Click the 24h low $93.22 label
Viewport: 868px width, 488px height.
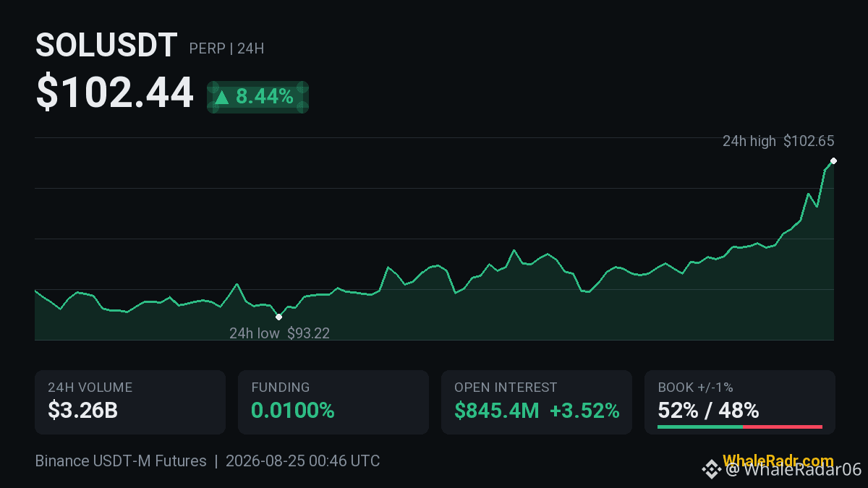pyautogui.click(x=279, y=333)
